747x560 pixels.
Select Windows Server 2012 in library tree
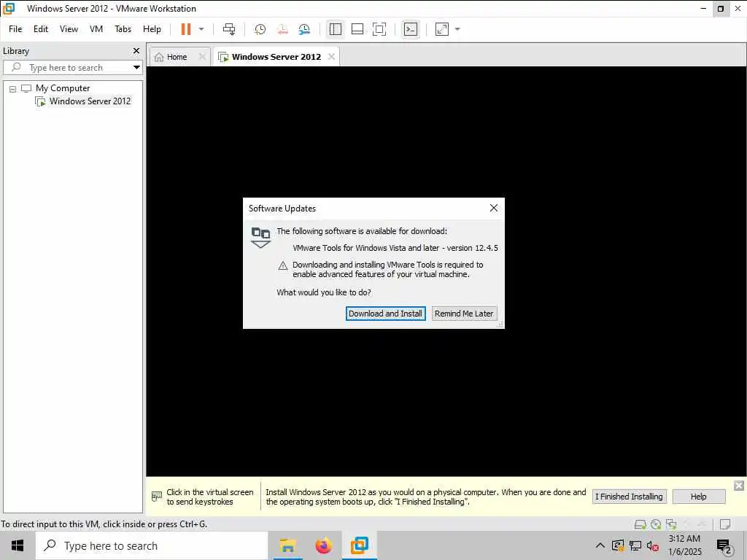(x=90, y=101)
